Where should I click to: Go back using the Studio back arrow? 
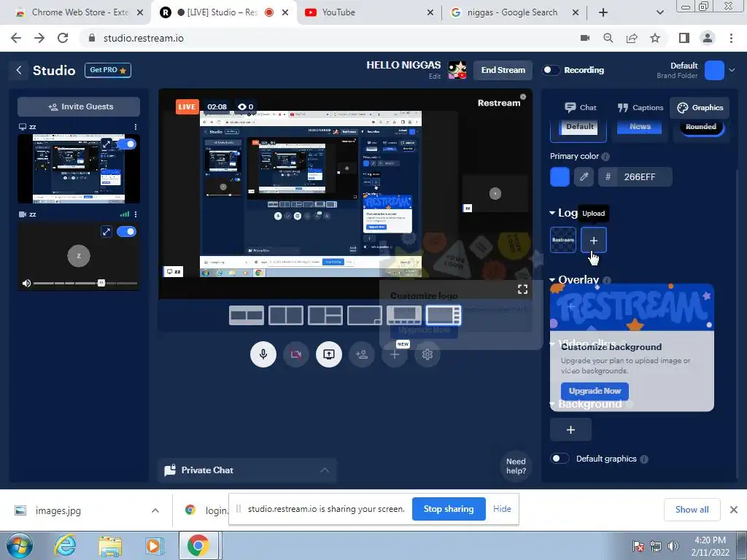pyautogui.click(x=18, y=71)
